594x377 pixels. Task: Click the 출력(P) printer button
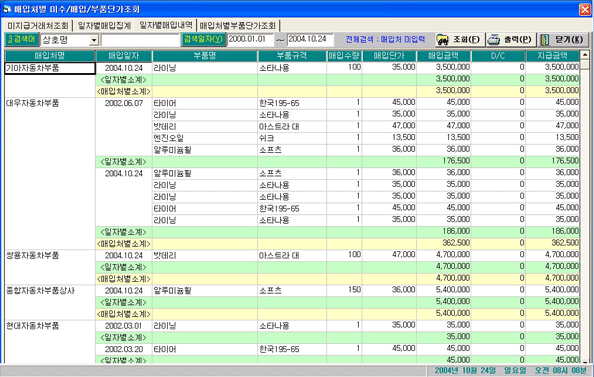tap(511, 39)
